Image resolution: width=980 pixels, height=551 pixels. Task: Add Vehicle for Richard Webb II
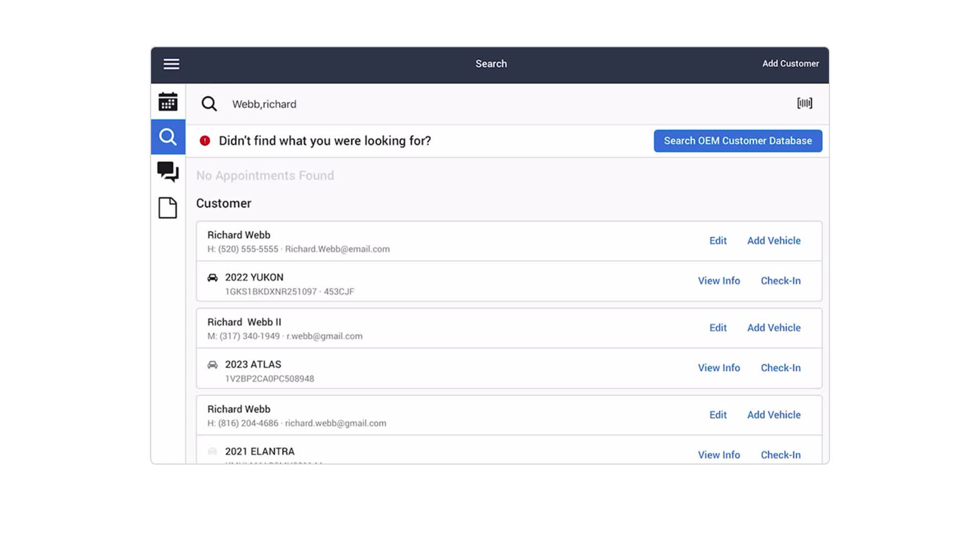[x=773, y=328]
